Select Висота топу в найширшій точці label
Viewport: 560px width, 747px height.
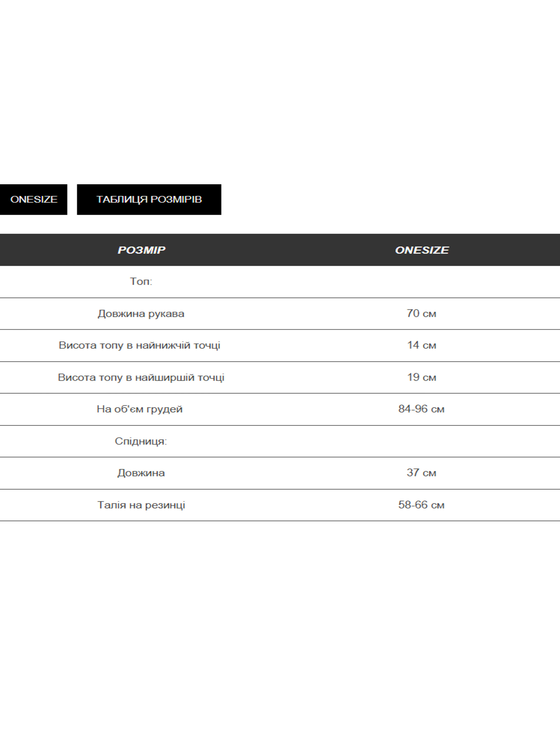point(141,377)
